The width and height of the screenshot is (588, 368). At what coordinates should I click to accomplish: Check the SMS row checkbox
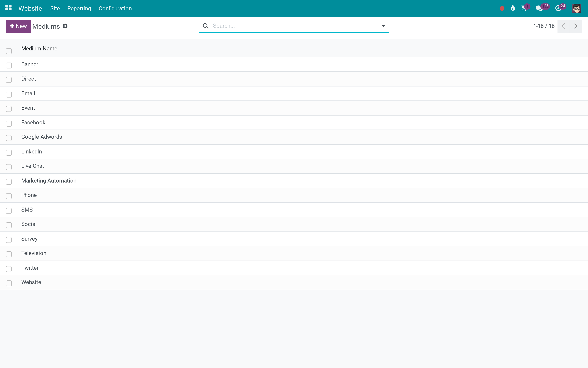(x=9, y=211)
